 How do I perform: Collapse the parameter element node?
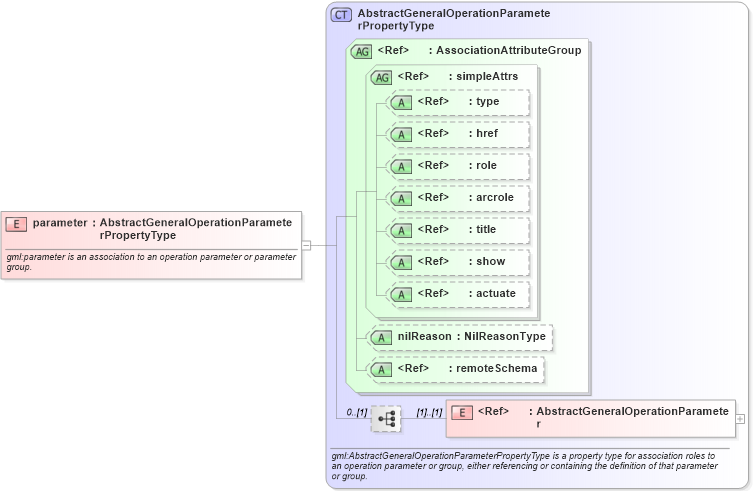306,246
